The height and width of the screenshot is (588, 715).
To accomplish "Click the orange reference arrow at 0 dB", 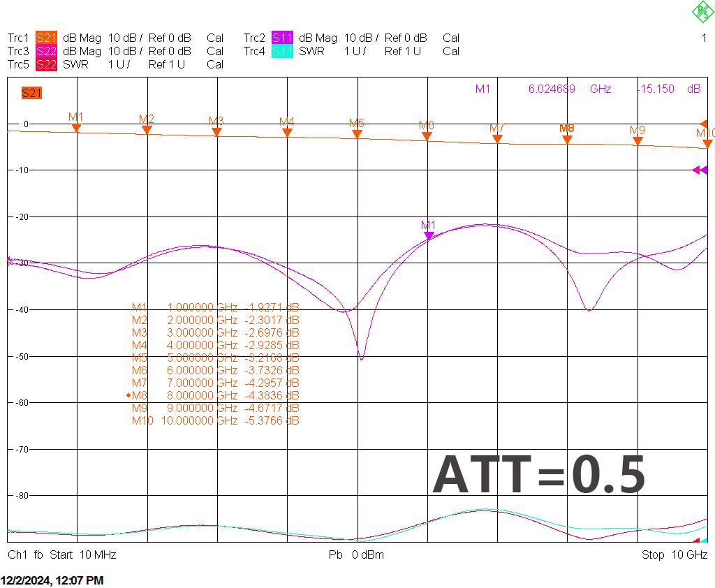I will coord(704,124).
